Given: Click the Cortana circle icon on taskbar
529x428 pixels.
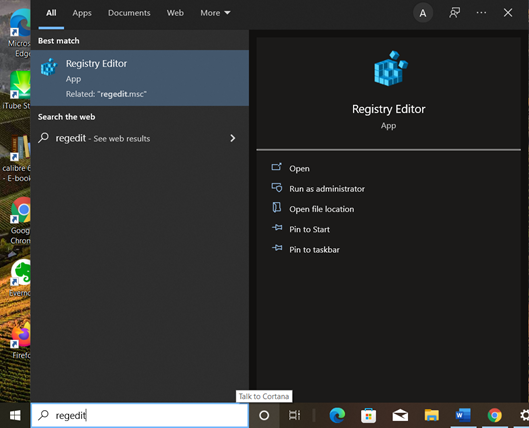Looking at the screenshot, I should pos(264,415).
